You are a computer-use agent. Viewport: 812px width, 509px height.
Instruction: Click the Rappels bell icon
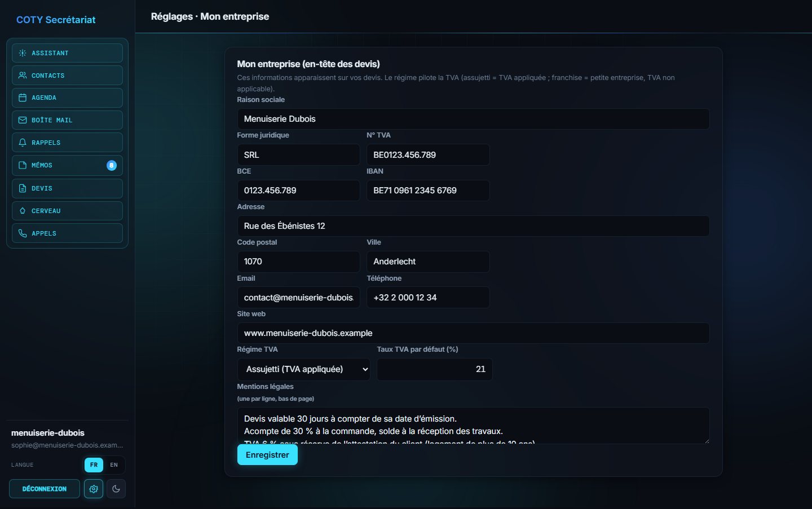(x=23, y=143)
